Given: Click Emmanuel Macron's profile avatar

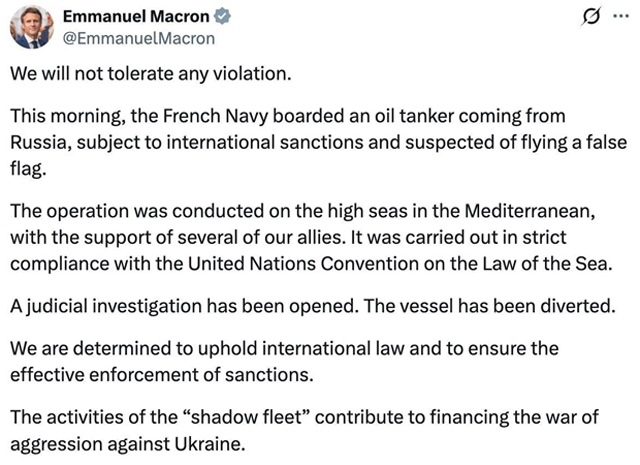Looking at the screenshot, I should coord(31,27).
